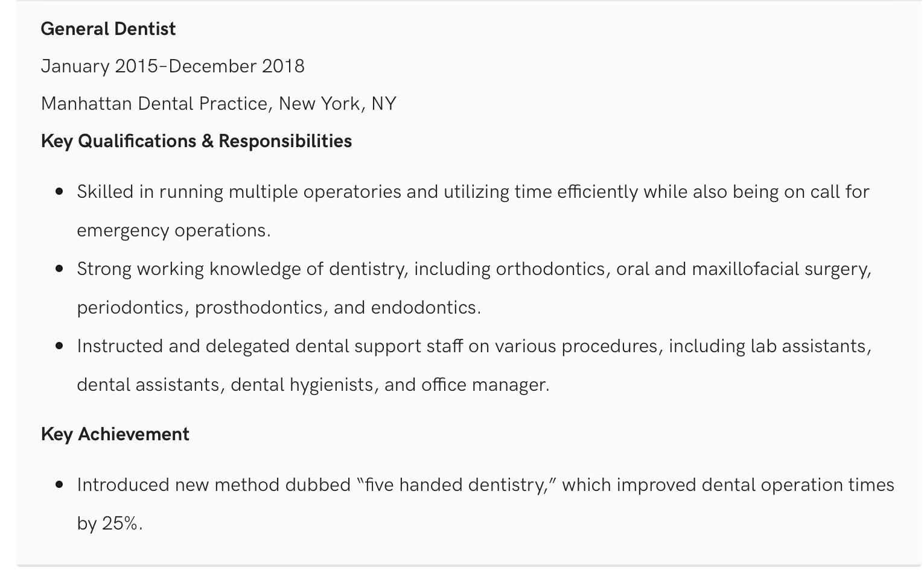Click the word "orthodontics" in the second bullet
924x582 pixels.
click(550, 269)
